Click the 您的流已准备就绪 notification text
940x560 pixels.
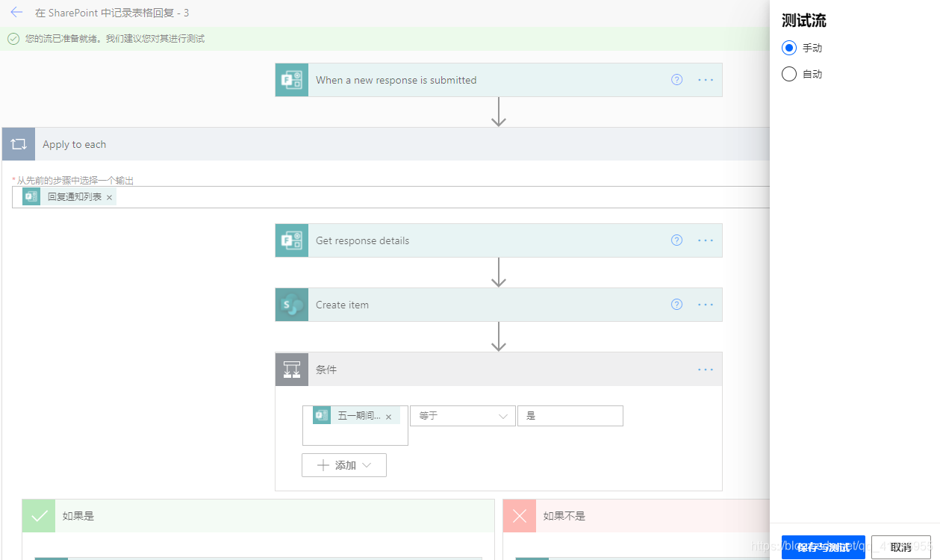tap(115, 39)
